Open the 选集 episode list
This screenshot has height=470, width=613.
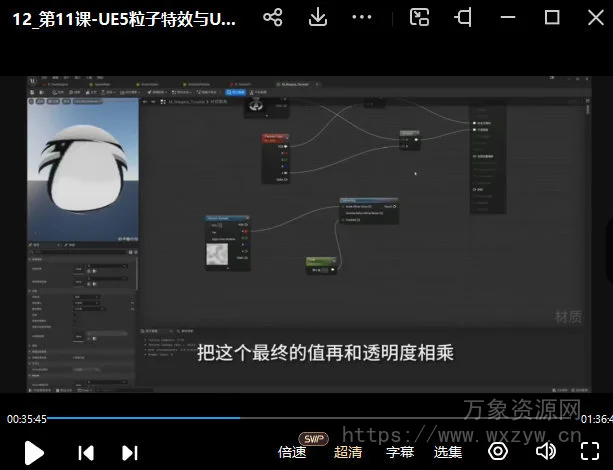[448, 452]
